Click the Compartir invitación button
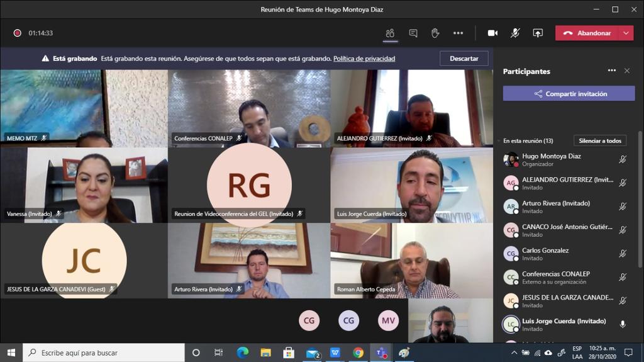 tap(569, 94)
